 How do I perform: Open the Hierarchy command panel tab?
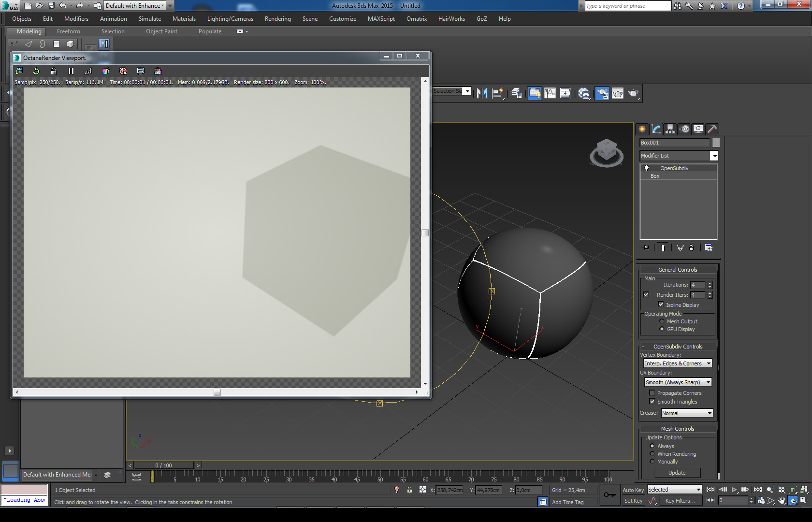[670, 129]
